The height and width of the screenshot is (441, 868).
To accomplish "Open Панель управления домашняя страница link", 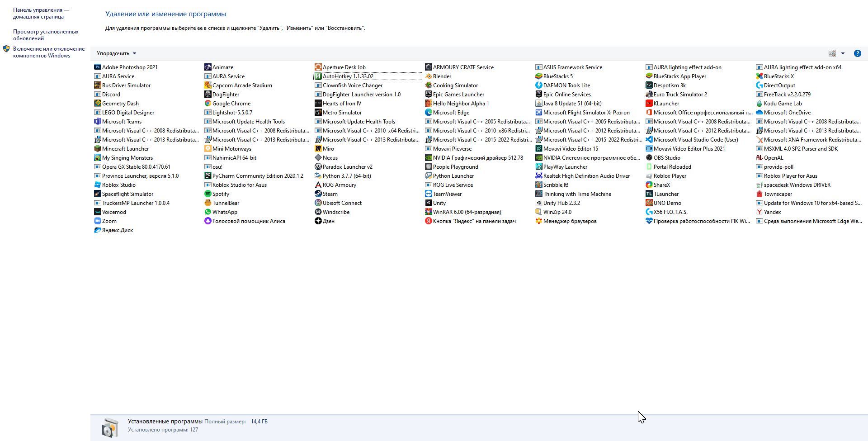I will pos(41,13).
